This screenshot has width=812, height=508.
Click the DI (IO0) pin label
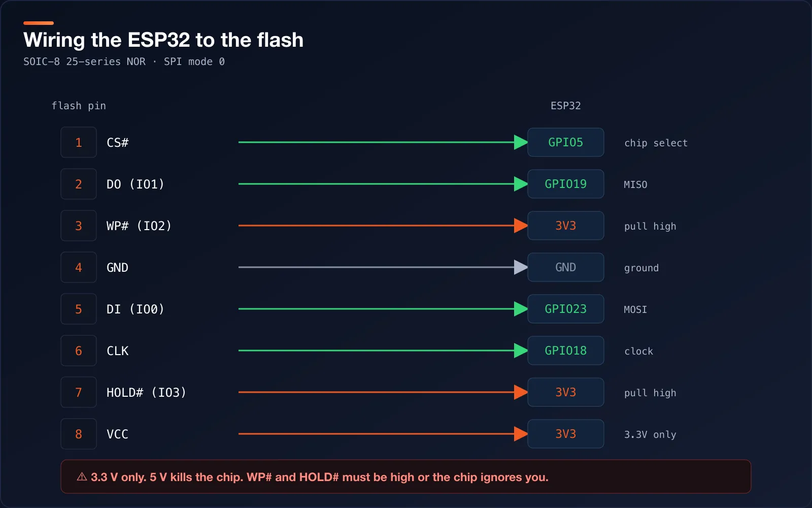click(136, 309)
